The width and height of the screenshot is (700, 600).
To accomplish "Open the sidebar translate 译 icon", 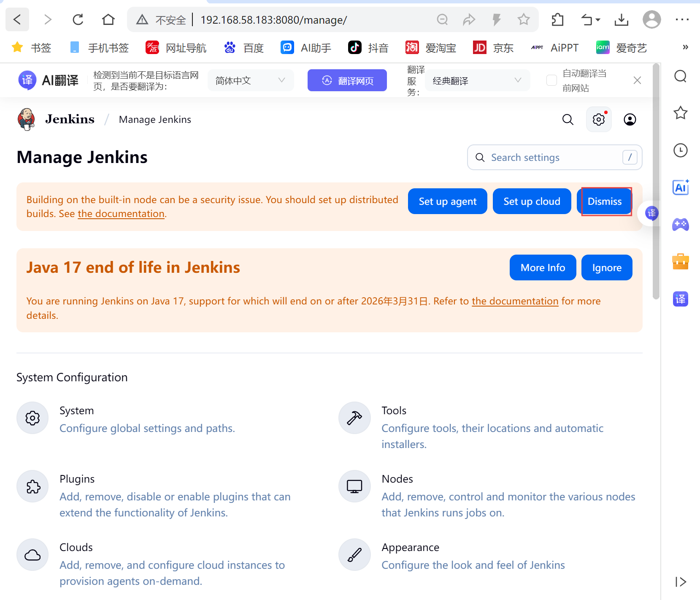I will (x=681, y=299).
